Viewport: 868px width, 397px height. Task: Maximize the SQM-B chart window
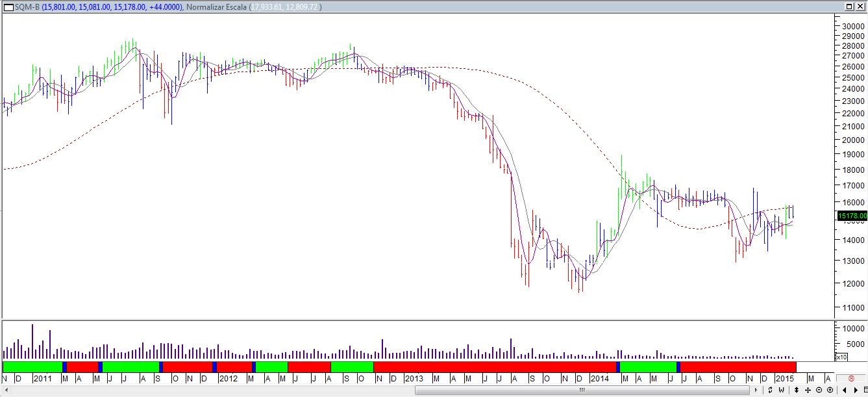849,6
